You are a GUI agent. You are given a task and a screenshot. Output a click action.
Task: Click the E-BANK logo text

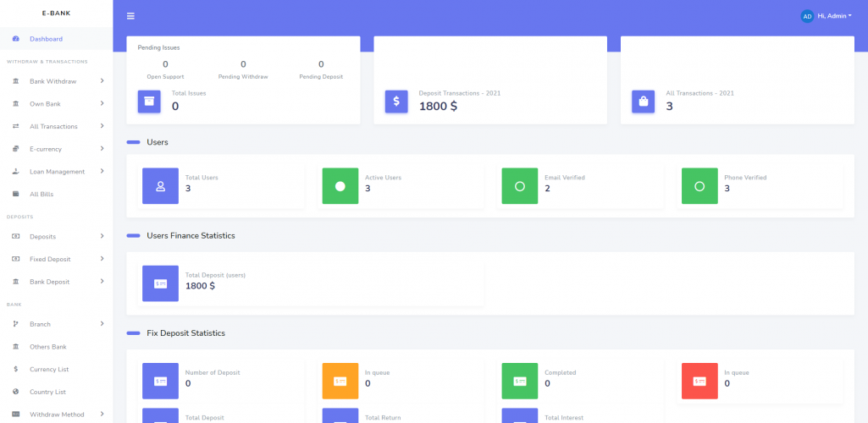56,14
